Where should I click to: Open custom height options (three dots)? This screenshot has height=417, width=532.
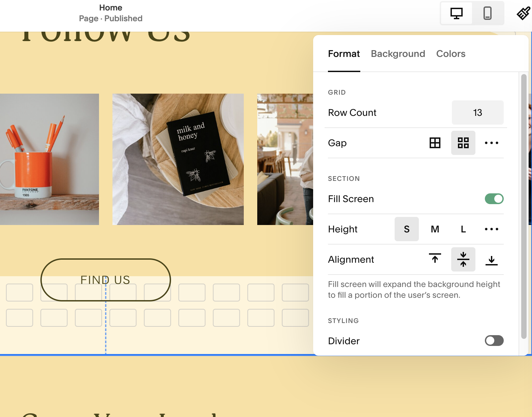[492, 229]
